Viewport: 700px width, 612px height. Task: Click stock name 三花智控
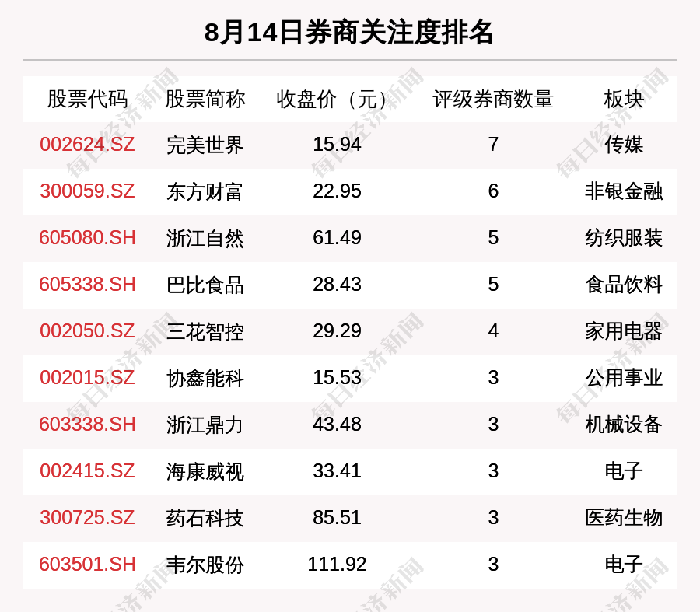[205, 332]
